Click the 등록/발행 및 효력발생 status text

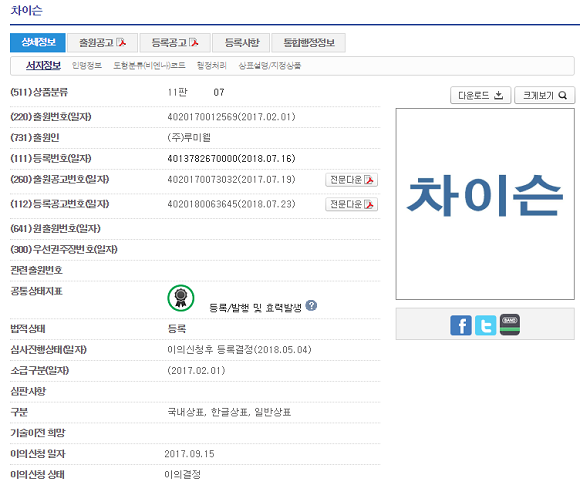[255, 308]
